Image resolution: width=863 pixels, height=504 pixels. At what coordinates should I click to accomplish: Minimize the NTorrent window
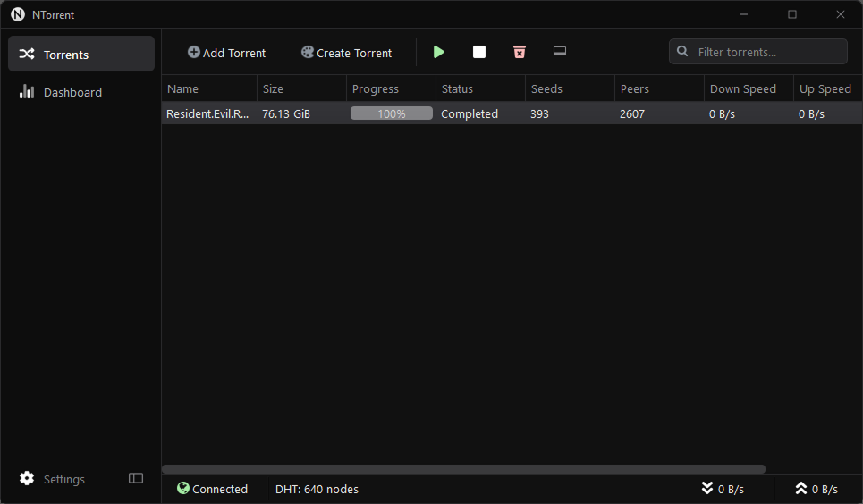[744, 14]
